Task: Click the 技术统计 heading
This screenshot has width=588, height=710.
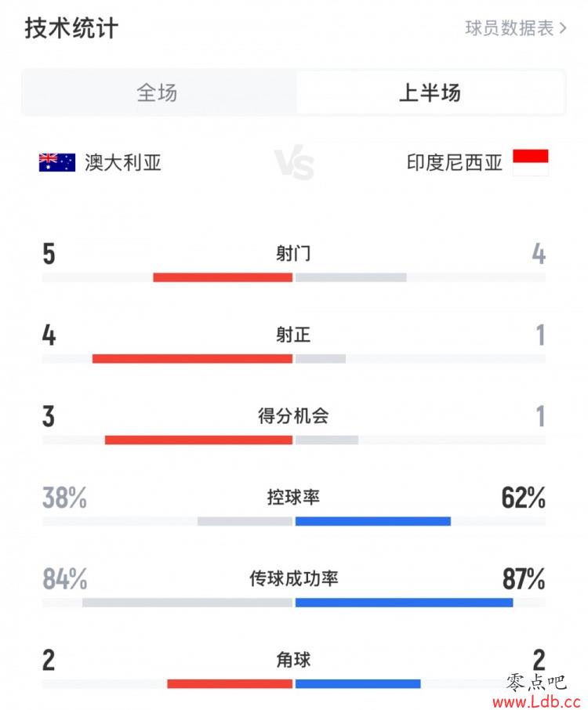Action: click(71, 29)
